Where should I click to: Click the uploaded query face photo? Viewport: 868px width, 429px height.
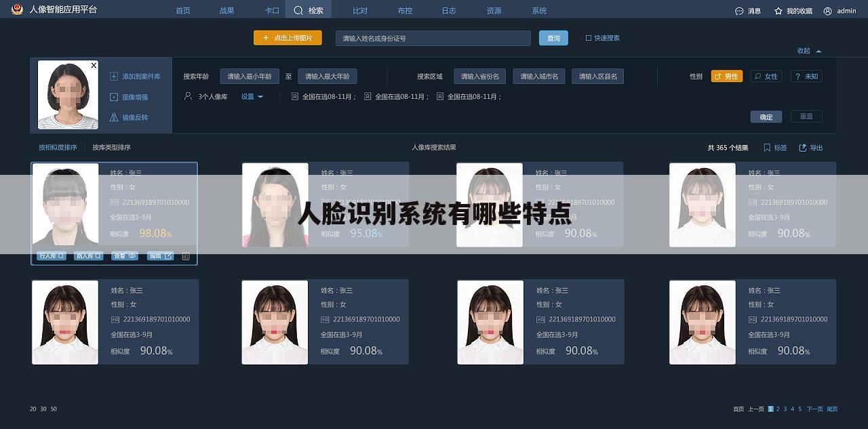[x=68, y=95]
